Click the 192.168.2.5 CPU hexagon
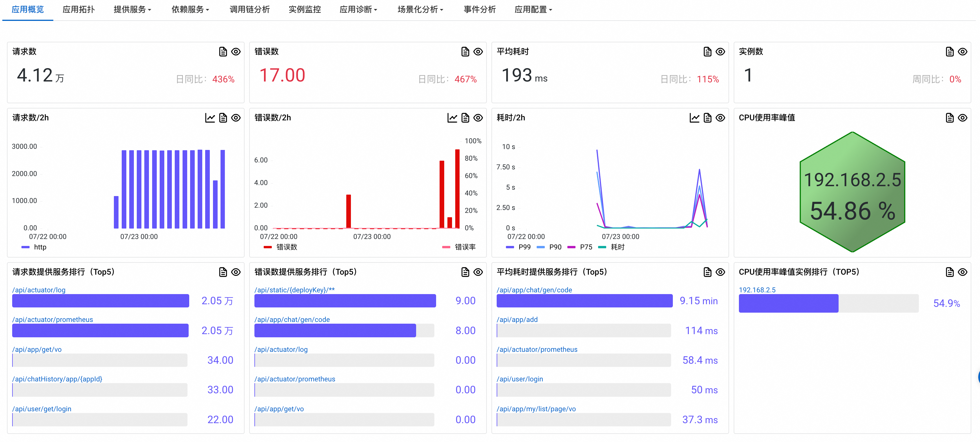This screenshot has height=442, width=980. [852, 192]
